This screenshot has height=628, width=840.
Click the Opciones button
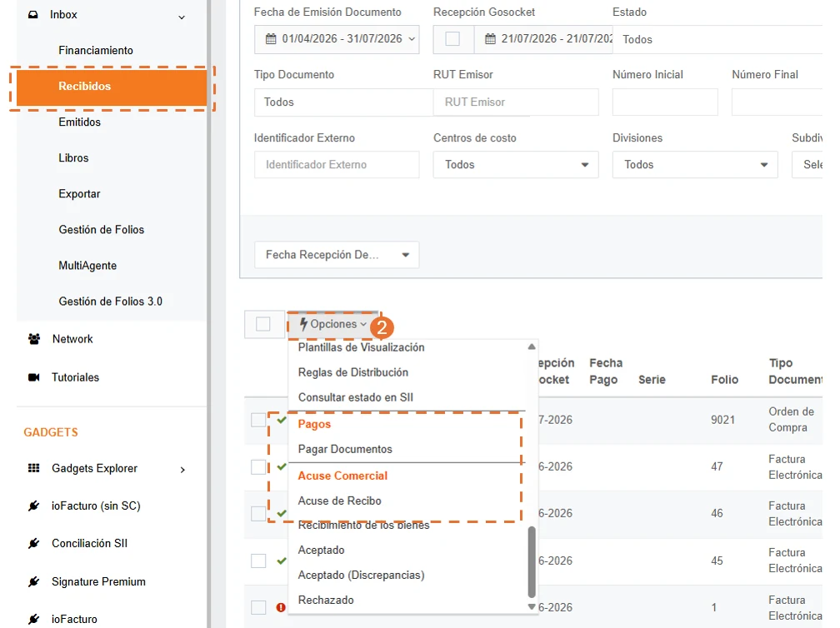point(333,324)
